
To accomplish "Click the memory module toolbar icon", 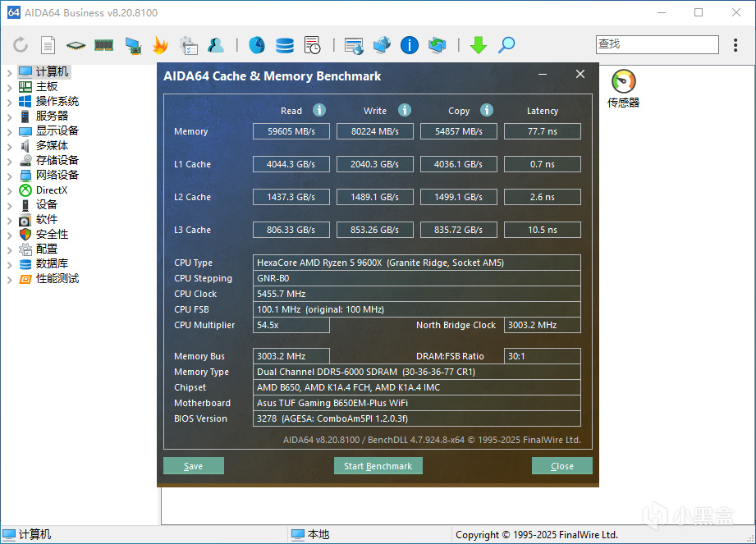I will click(x=103, y=45).
